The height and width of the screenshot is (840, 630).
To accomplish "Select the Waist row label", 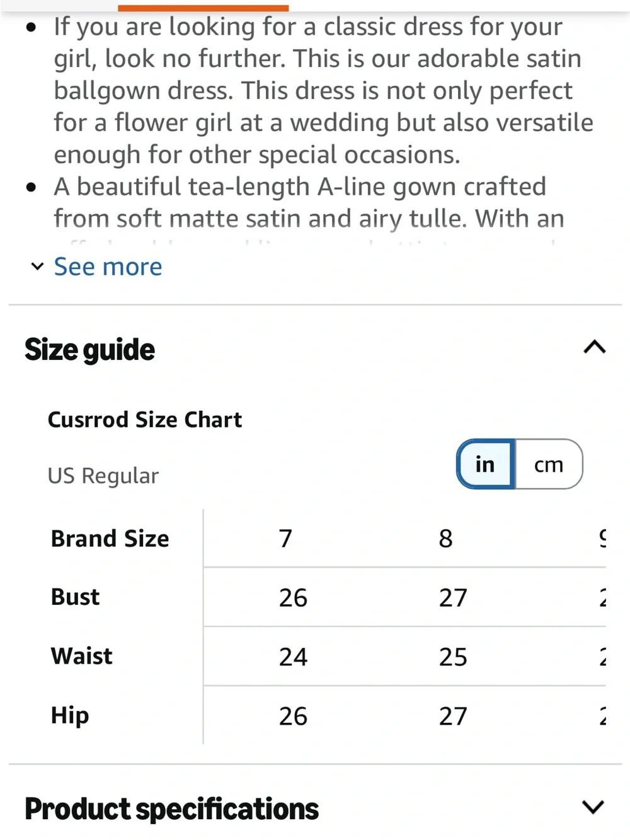I will 81,656.
